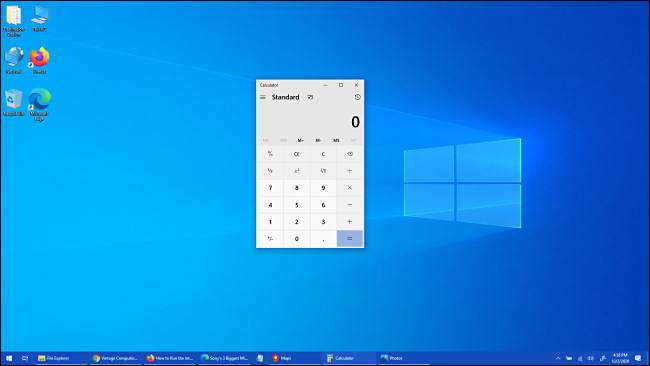Toggle Calculator keep-on-top mode icon
Image resolution: width=650 pixels, height=366 pixels.
pyautogui.click(x=310, y=97)
